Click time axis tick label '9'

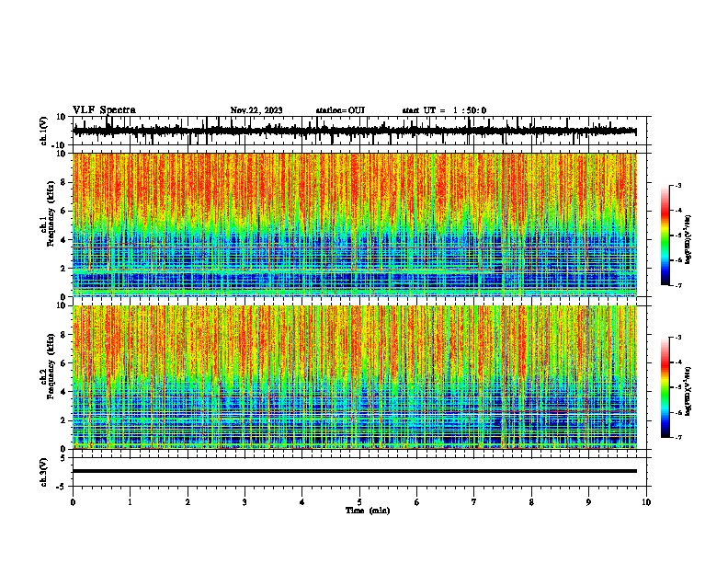click(588, 502)
